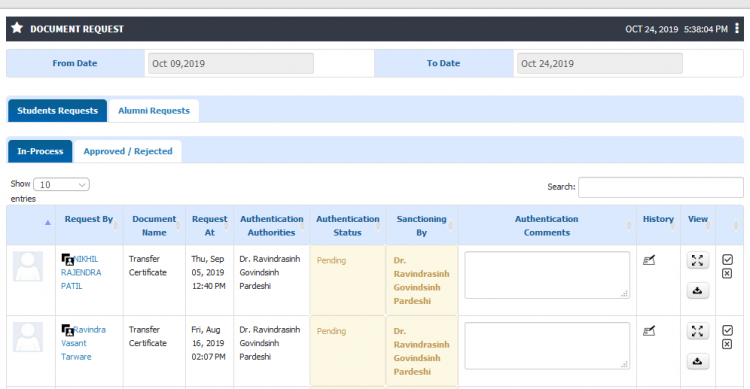Reject request of Nikhil Rajendra Patil
750x389 pixels.
pyautogui.click(x=727, y=274)
